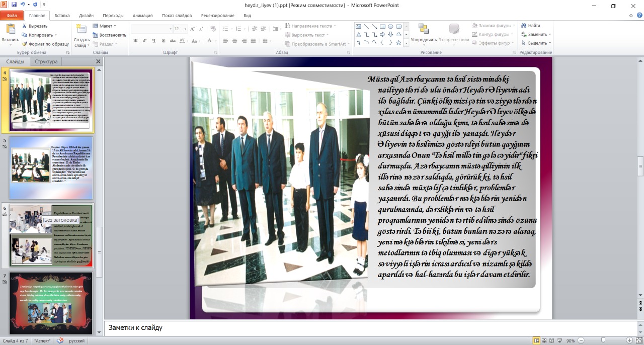
Task: Click in the Заметки к слайду notes field
Action: click(x=370, y=328)
